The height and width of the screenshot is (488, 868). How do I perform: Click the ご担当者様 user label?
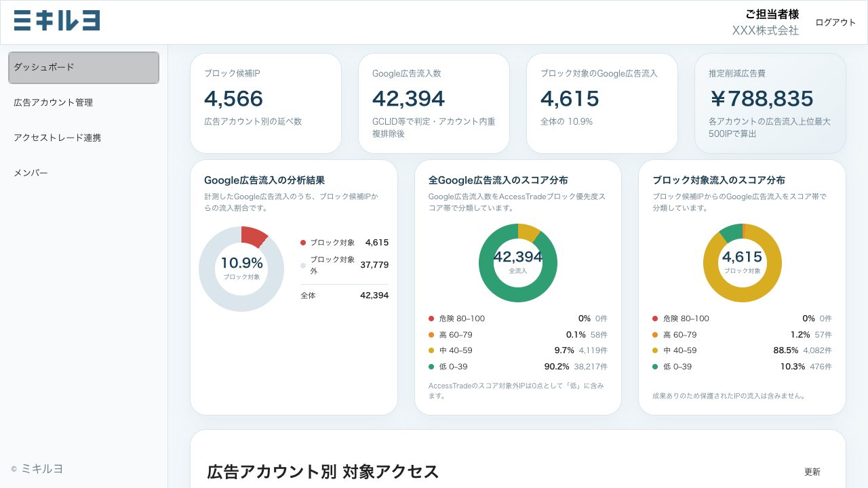[x=772, y=14]
